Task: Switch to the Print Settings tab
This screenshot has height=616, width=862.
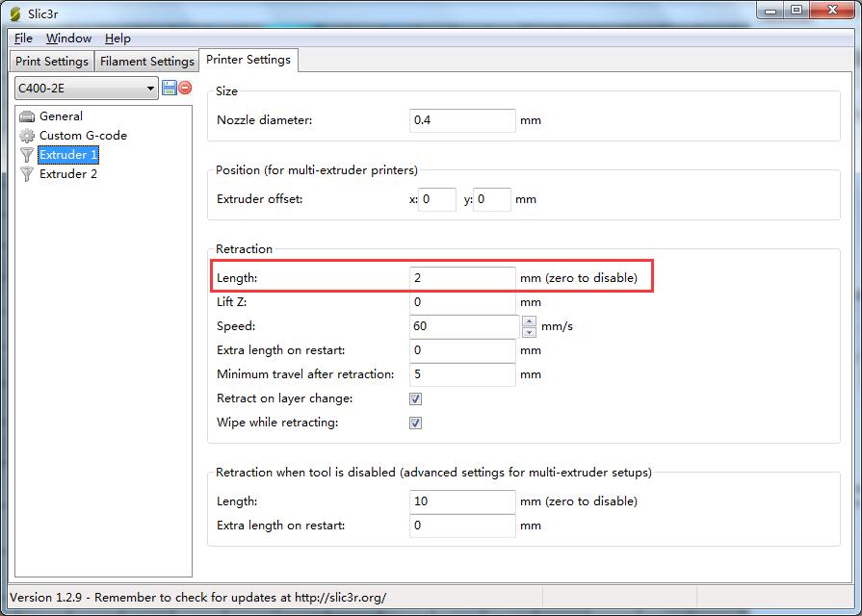Action: (52, 61)
